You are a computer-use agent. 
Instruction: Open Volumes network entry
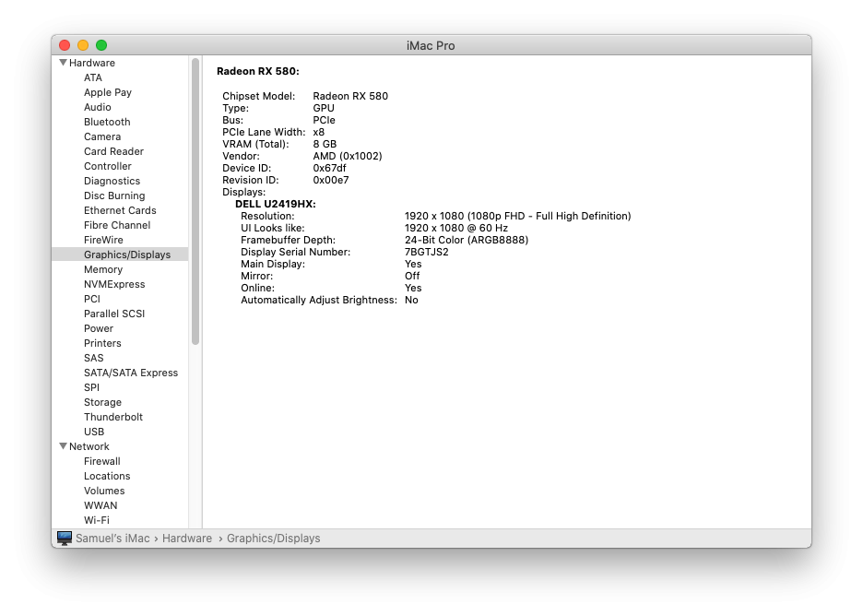(104, 491)
